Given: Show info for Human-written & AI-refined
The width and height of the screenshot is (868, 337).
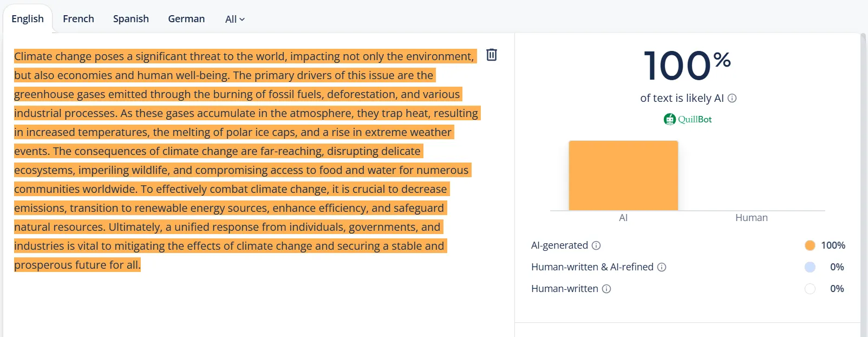Looking at the screenshot, I should tap(661, 267).
